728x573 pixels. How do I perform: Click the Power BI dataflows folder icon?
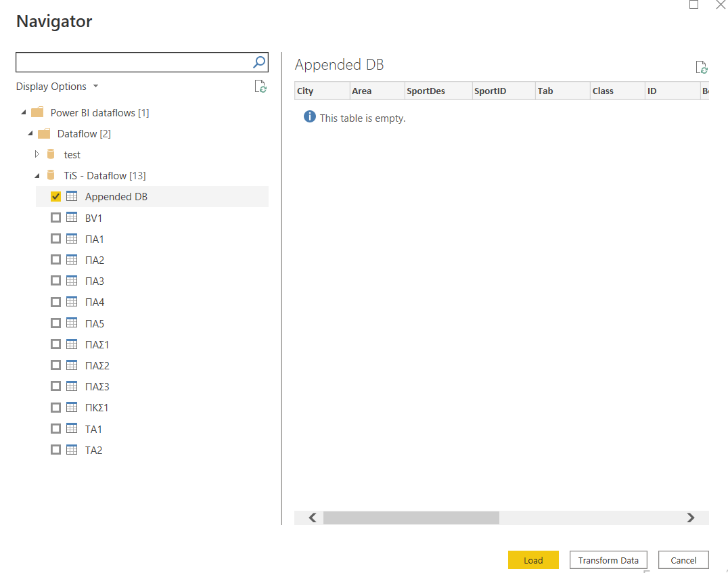37,112
